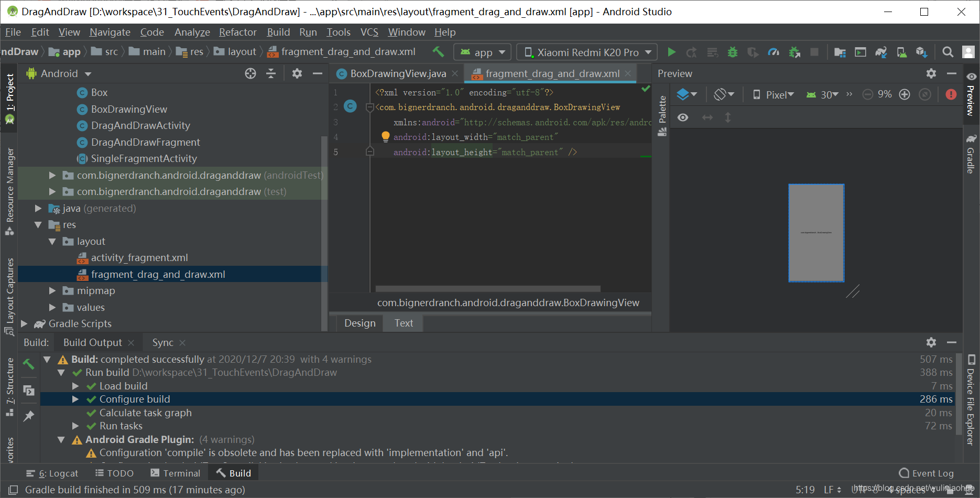Open the Analyze menu
980x498 pixels.
tap(192, 32)
